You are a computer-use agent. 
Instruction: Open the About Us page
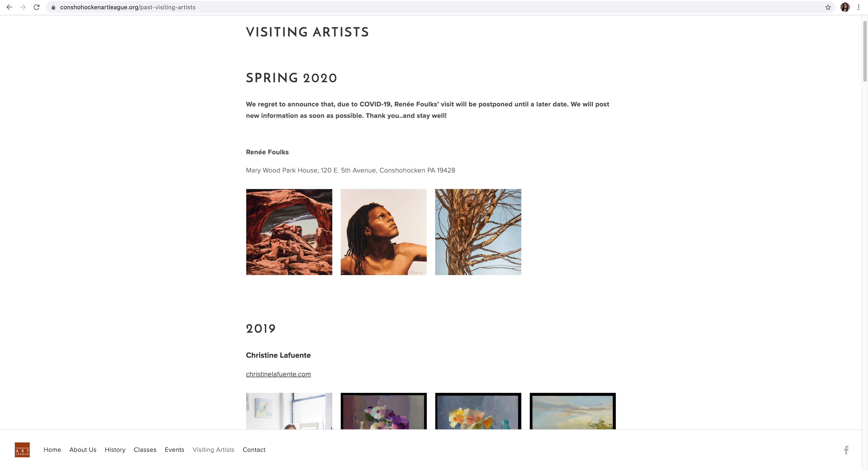pyautogui.click(x=83, y=450)
